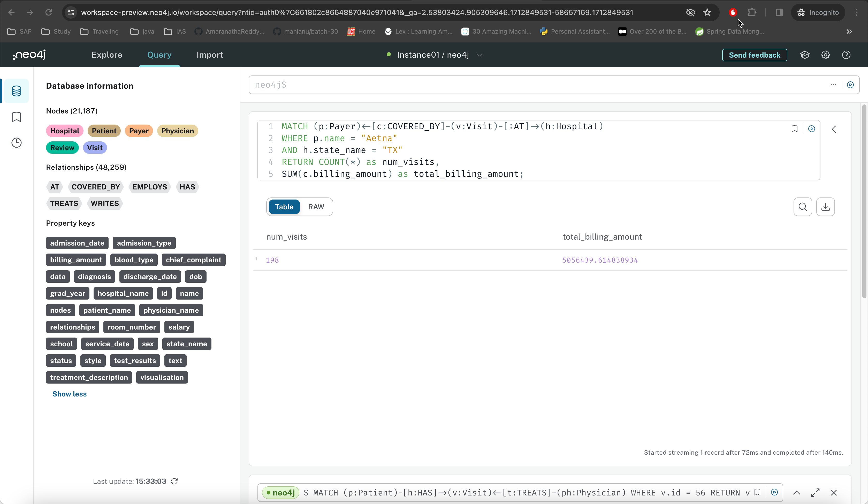Screen dimensions: 868x504
Task: Click the results scrollbar on right edge
Action: click(x=864, y=202)
